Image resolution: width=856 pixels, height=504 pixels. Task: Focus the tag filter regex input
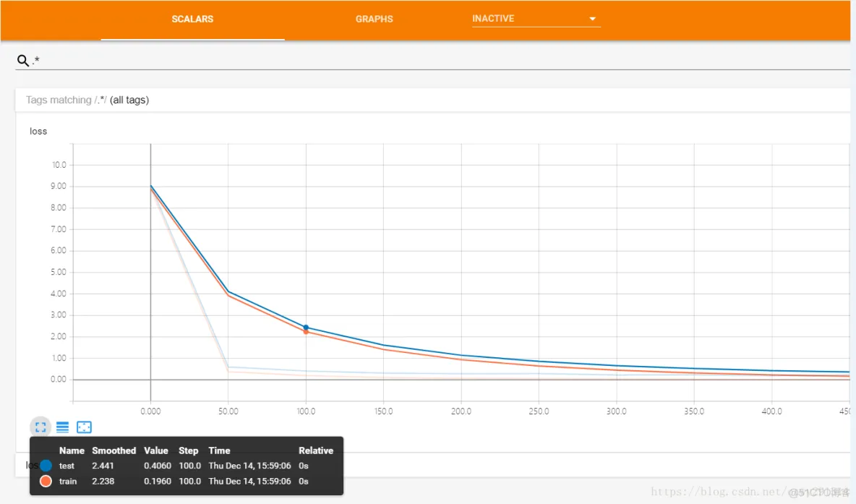coord(440,61)
